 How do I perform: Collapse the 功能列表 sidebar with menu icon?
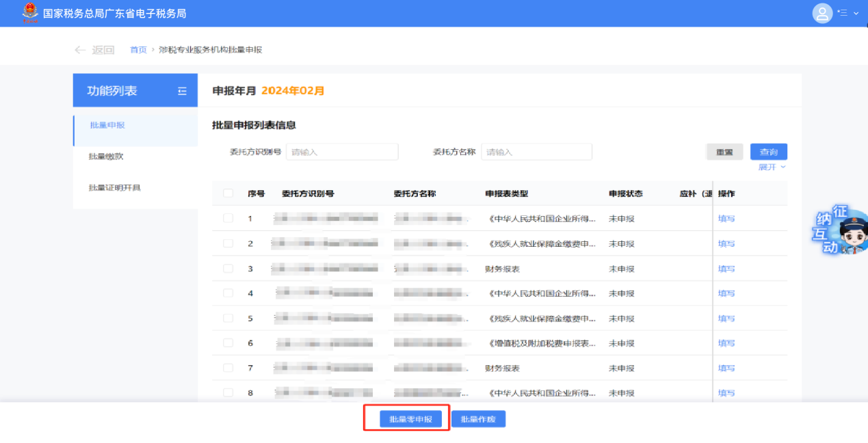pos(182,91)
